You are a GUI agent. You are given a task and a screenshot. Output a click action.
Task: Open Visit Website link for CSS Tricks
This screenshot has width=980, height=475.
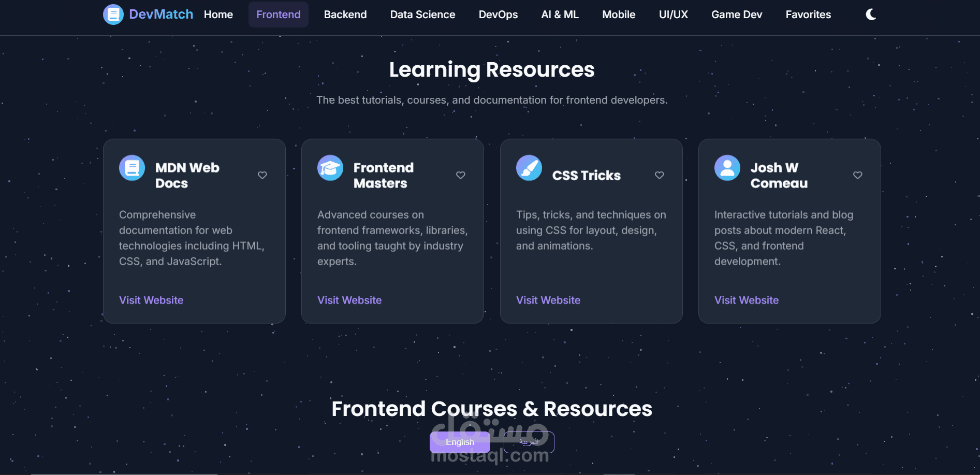548,300
